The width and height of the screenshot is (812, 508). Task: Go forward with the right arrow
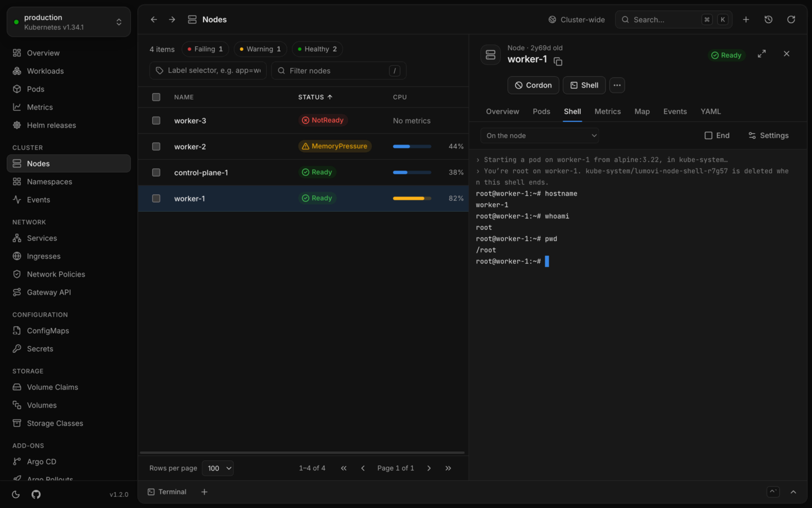[172, 20]
